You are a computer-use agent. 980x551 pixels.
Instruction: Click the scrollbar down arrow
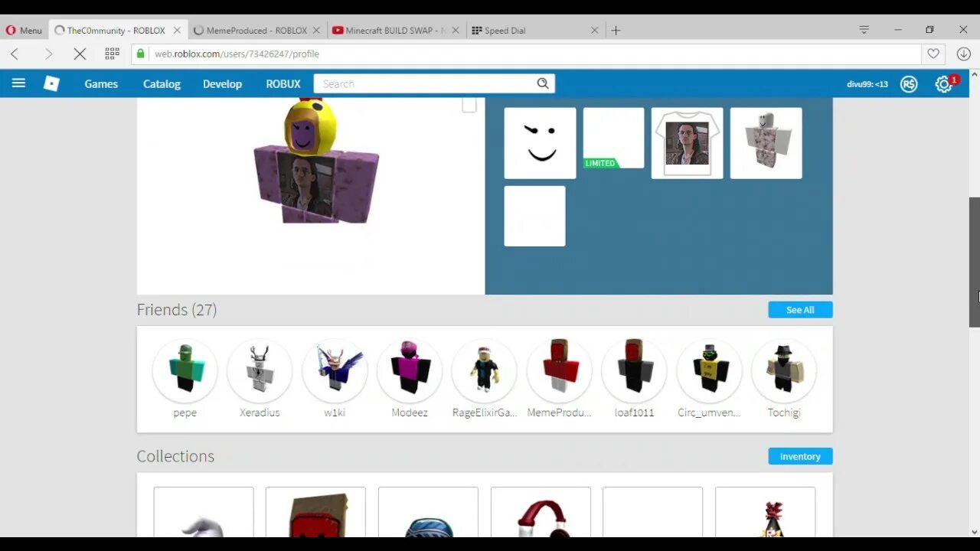(x=974, y=532)
